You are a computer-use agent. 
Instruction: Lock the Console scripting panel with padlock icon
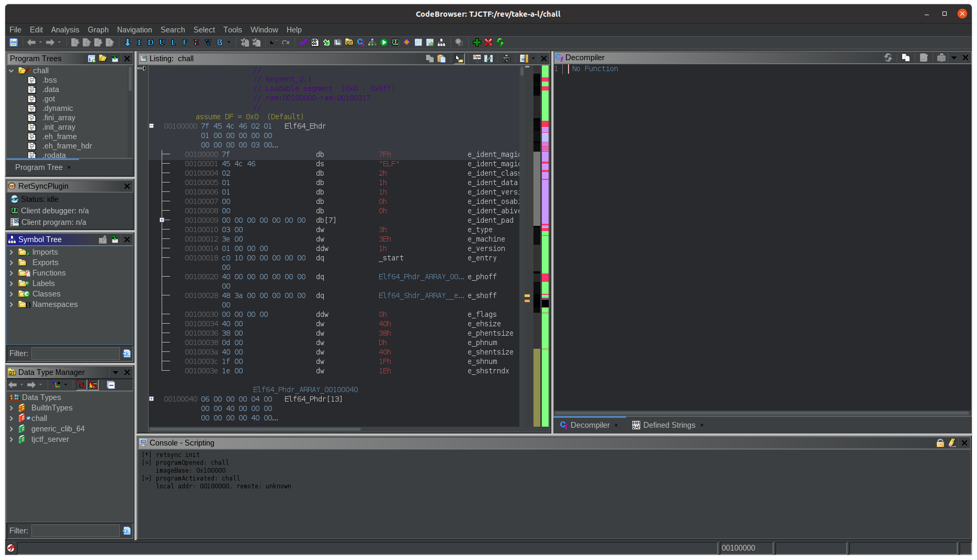point(940,443)
